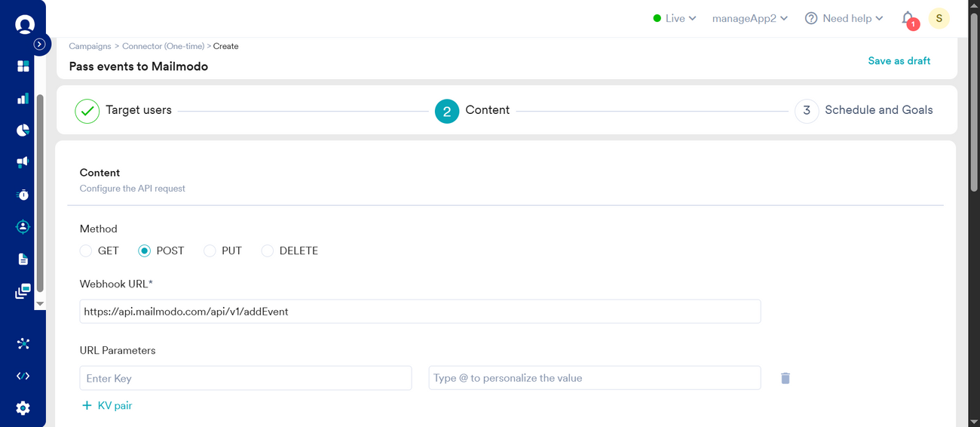Image resolution: width=980 pixels, height=427 pixels.
Task: Delete the URL parameter with trash icon
Action: (785, 378)
